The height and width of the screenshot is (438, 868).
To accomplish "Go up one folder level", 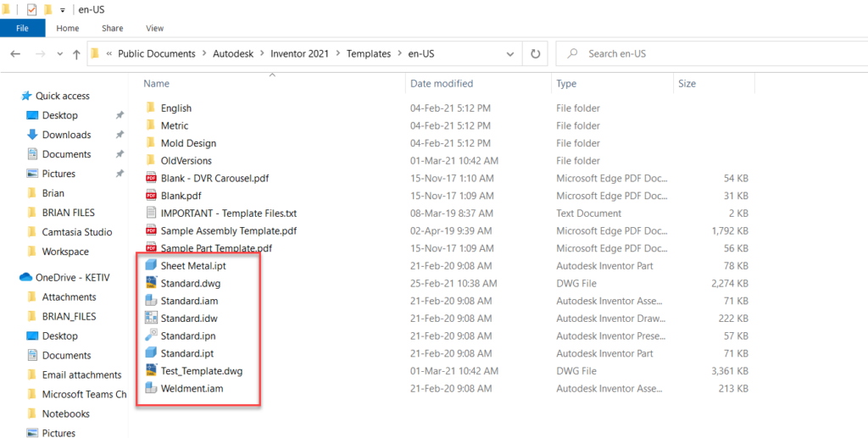I will click(76, 53).
